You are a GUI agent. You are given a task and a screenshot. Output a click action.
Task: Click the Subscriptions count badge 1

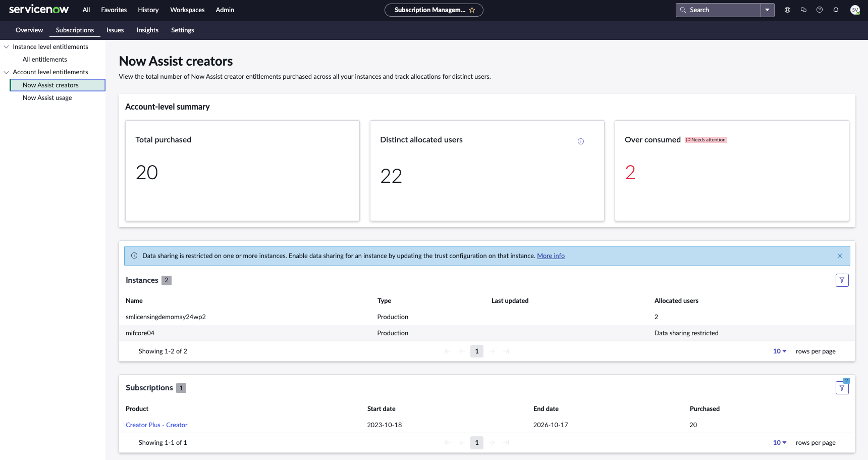[181, 388]
